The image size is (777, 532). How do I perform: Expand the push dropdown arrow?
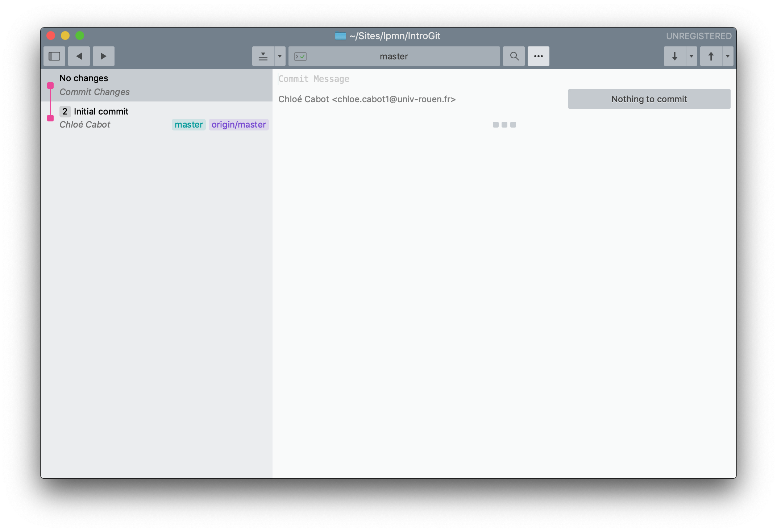(727, 56)
